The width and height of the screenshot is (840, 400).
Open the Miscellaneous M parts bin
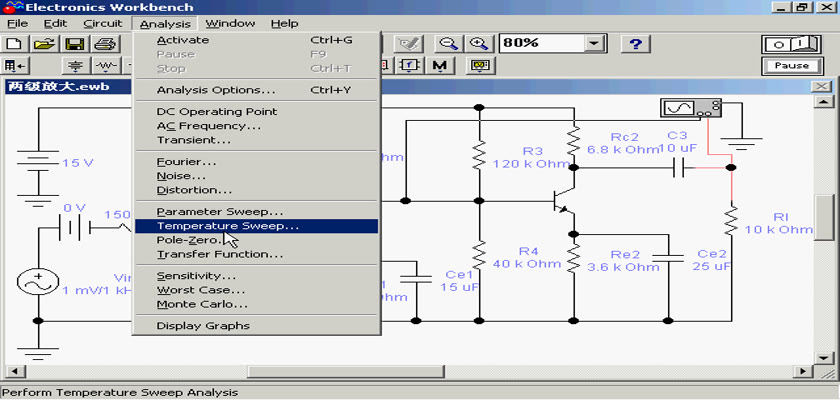(440, 66)
